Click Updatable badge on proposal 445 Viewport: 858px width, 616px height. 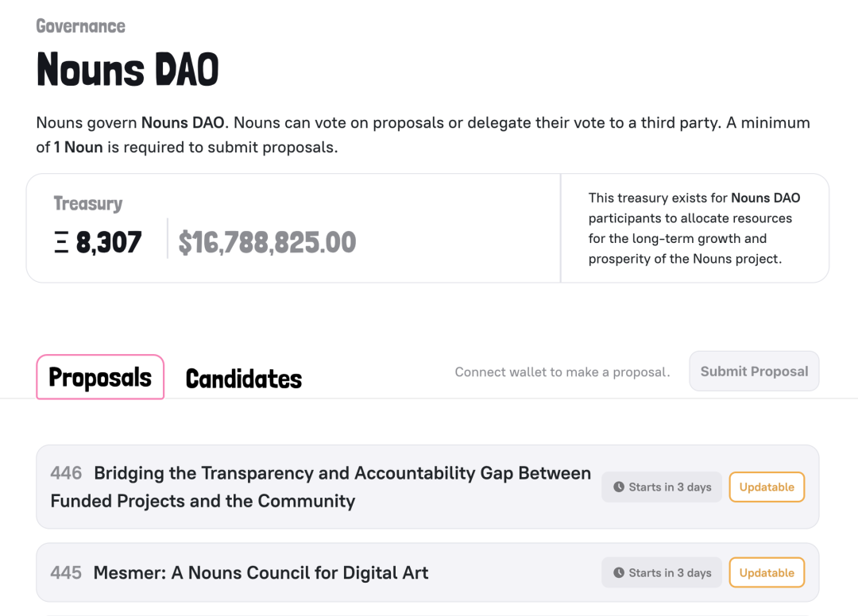click(x=767, y=573)
